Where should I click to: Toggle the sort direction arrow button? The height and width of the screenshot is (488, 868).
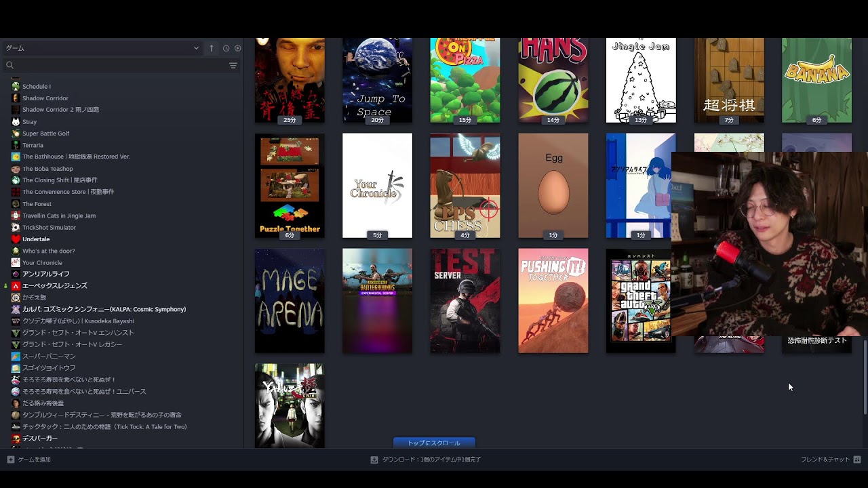tap(212, 48)
